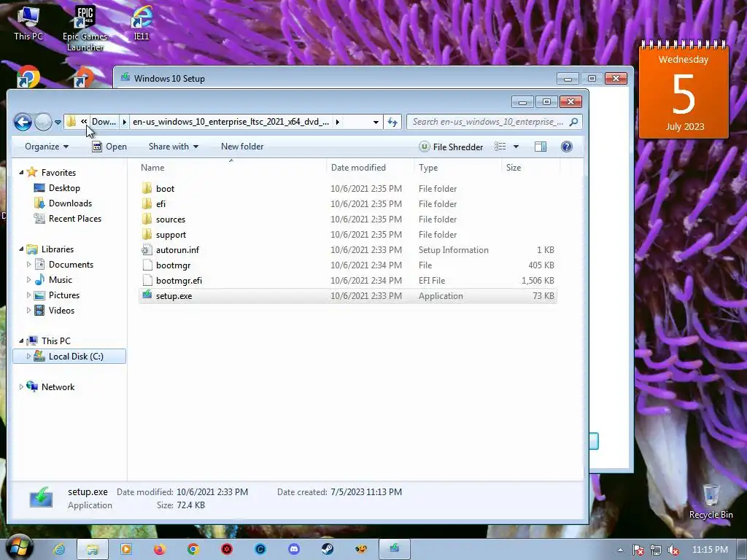Click the en-us_windows_10_enterprise breadcrumb segment

[x=231, y=122]
